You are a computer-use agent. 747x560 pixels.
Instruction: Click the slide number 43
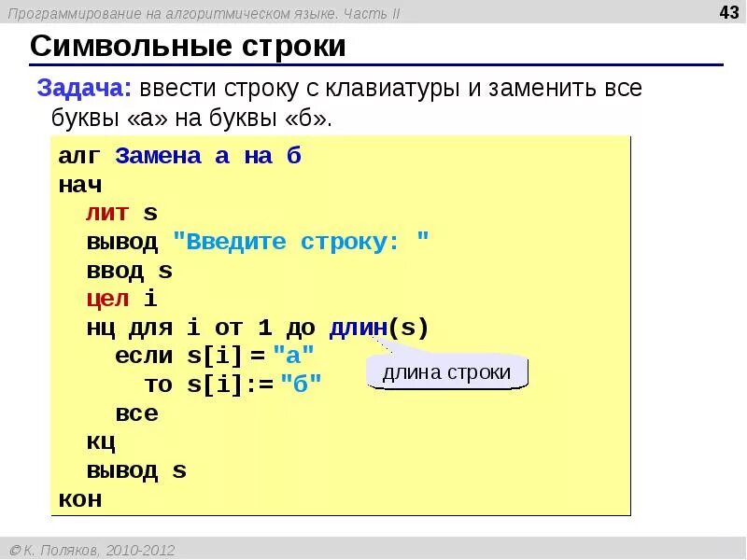point(729,12)
